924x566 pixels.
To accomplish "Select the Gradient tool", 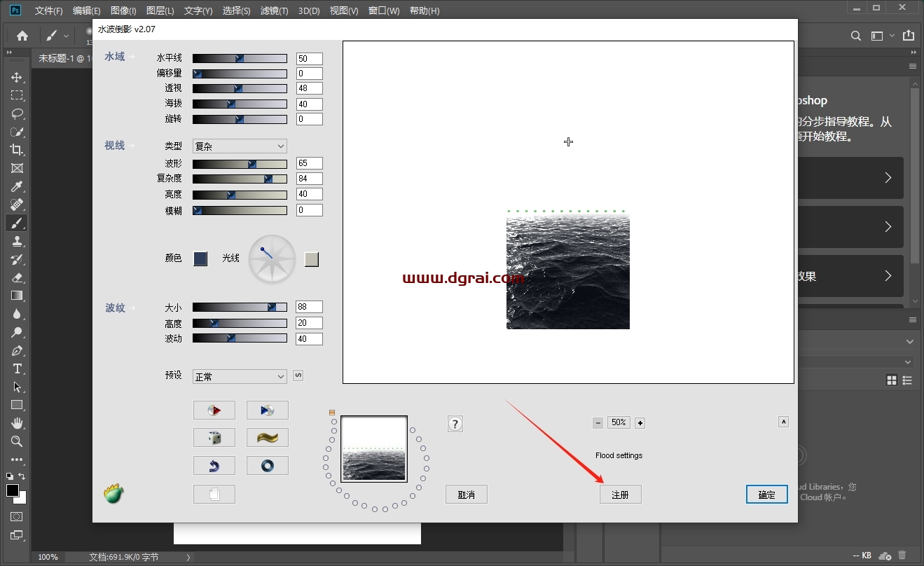I will 17,296.
